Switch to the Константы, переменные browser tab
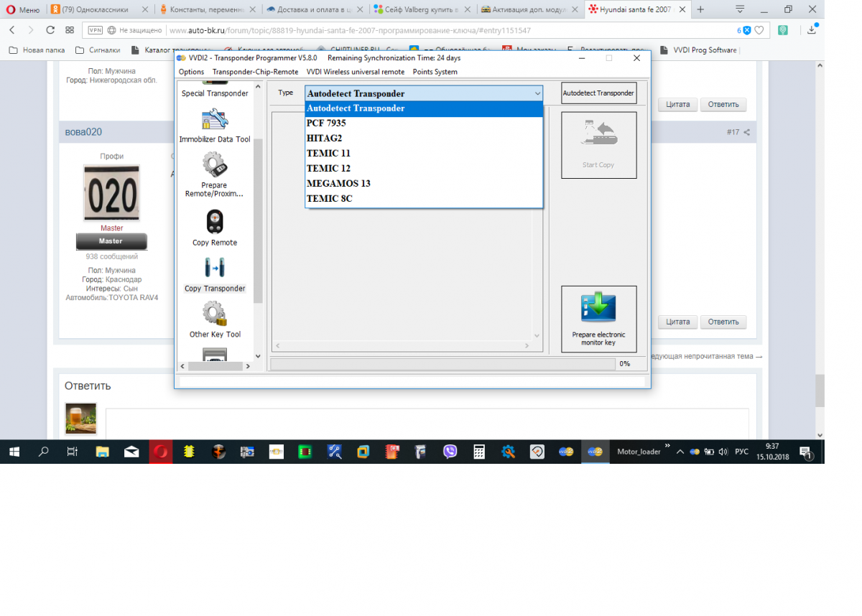862x616 pixels. click(x=208, y=10)
